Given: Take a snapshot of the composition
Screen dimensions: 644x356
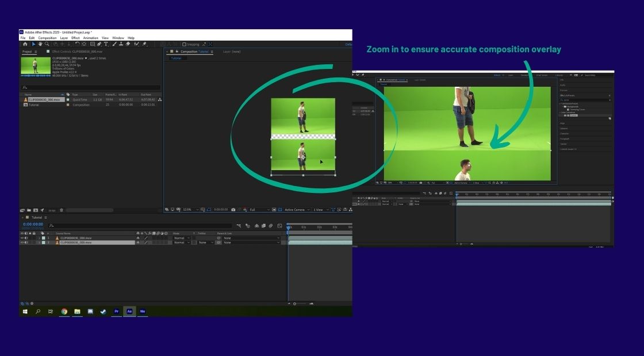Looking at the screenshot, I should point(233,210).
